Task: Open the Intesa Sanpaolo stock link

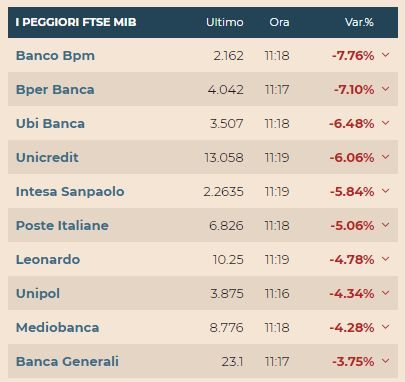Action: point(70,192)
